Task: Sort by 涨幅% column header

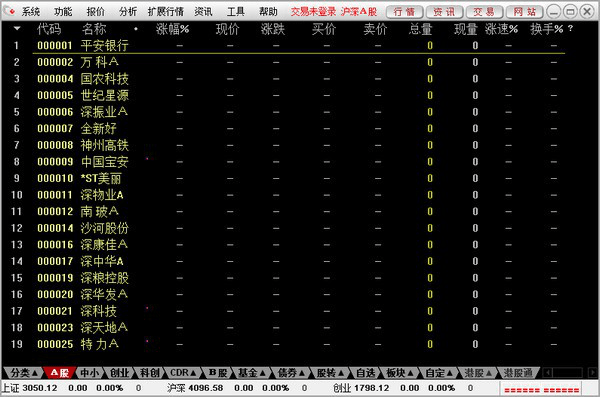Action: click(x=173, y=29)
